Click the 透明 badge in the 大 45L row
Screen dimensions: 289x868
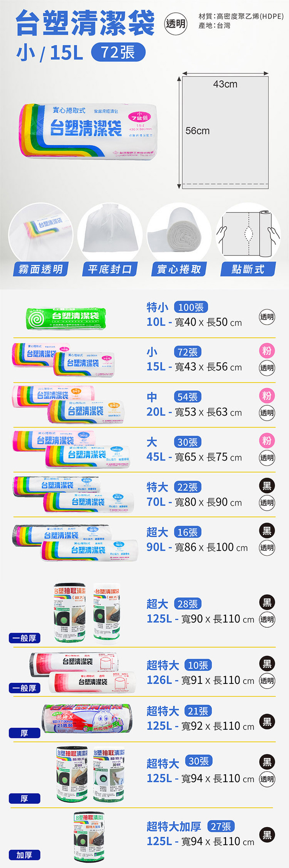[x=267, y=458]
